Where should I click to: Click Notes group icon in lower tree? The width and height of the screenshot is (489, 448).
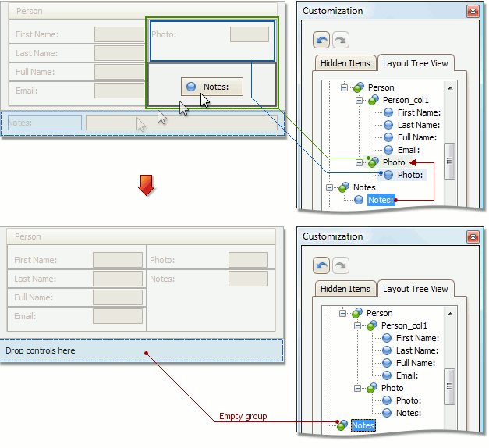click(342, 425)
